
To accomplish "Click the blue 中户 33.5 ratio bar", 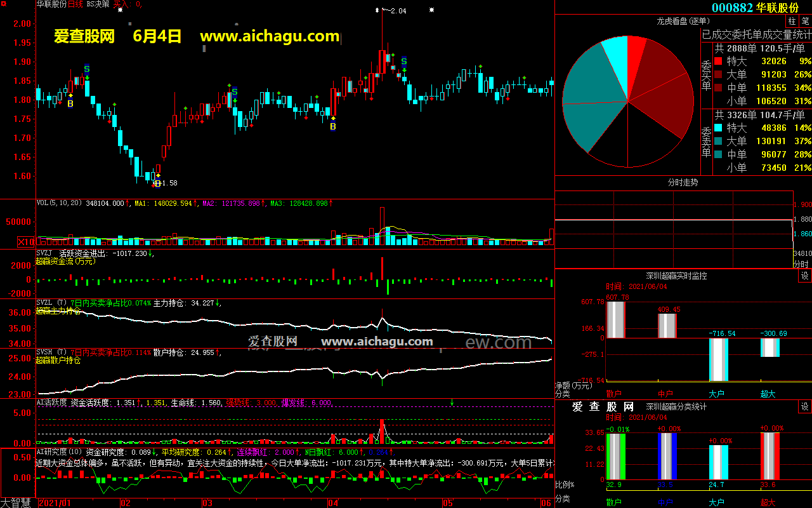I will [x=667, y=456].
